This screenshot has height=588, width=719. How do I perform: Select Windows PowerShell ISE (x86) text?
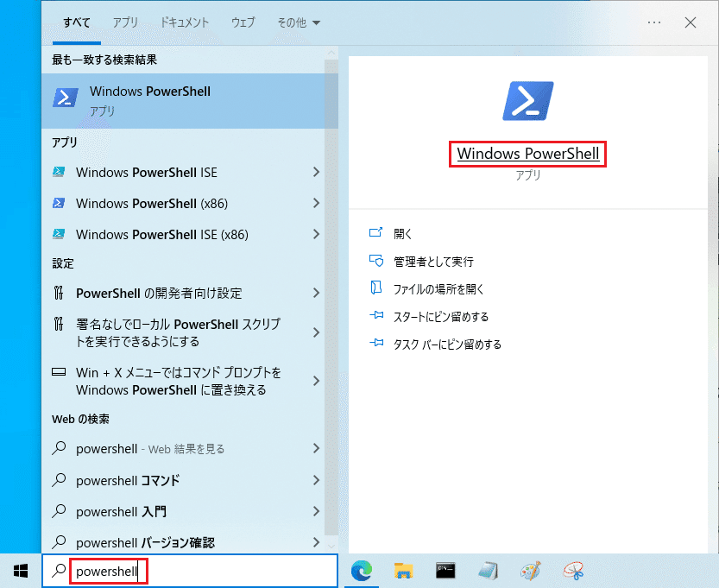click(x=162, y=234)
